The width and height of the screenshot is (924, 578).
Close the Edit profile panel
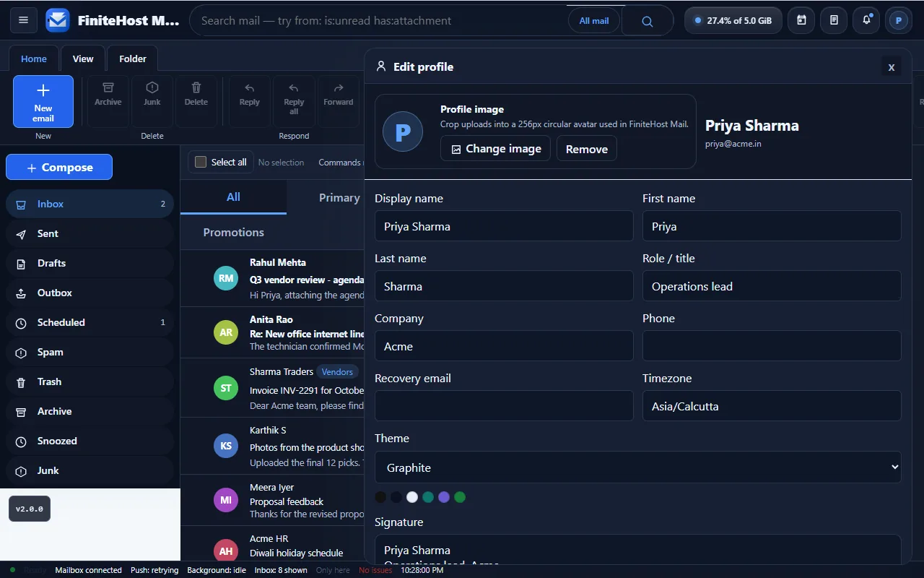[892, 66]
